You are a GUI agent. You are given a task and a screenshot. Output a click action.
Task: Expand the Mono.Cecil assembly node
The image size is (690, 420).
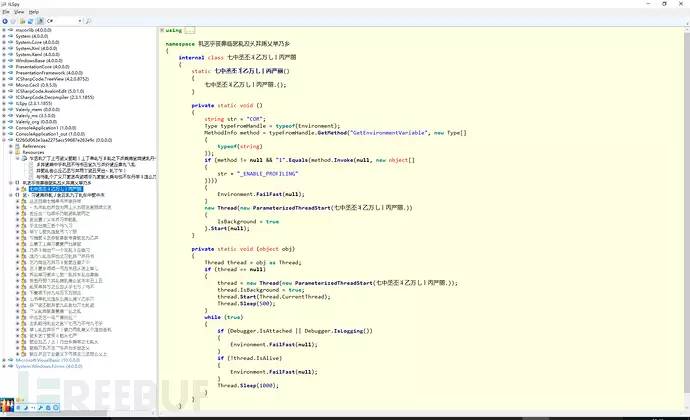coord(4,85)
